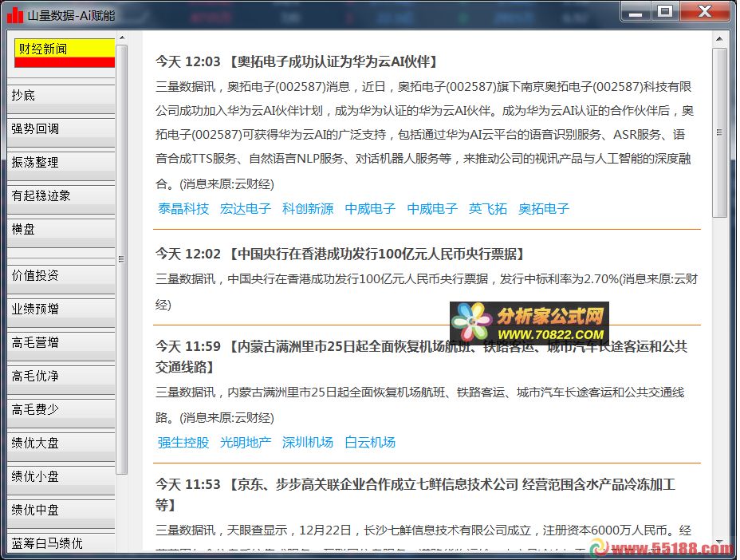The image size is (740, 560).
Task: Open 业绩预增 list
Action: (x=61, y=313)
